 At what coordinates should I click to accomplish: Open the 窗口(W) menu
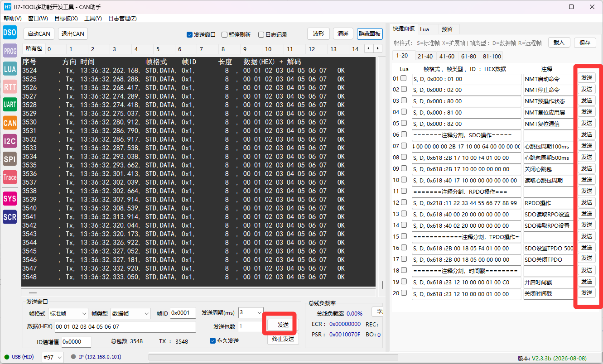(x=38, y=19)
